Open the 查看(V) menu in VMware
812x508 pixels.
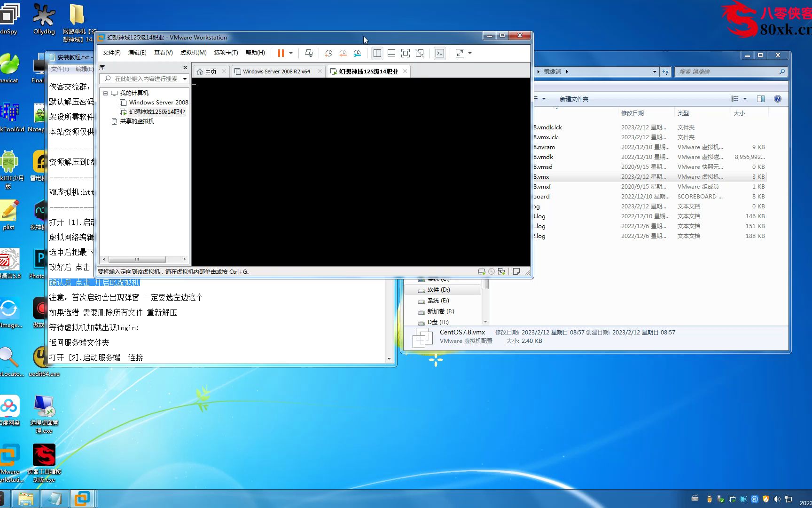click(x=163, y=53)
